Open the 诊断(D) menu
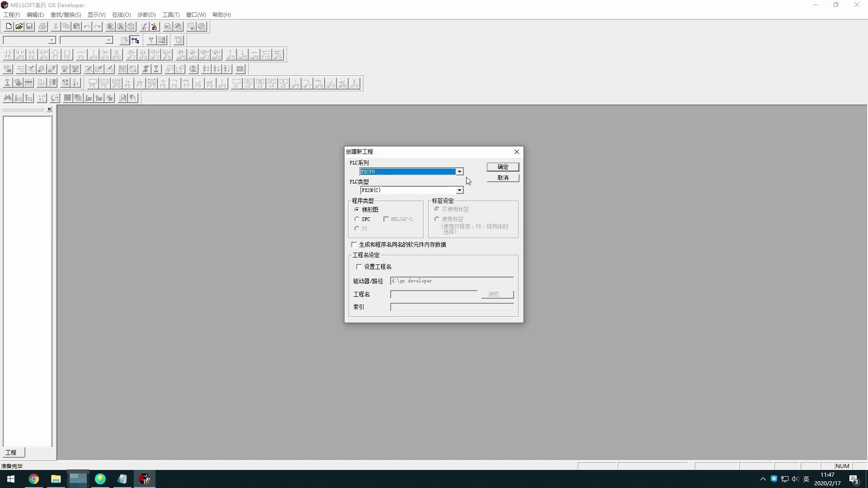The width and height of the screenshot is (868, 488). coord(146,14)
